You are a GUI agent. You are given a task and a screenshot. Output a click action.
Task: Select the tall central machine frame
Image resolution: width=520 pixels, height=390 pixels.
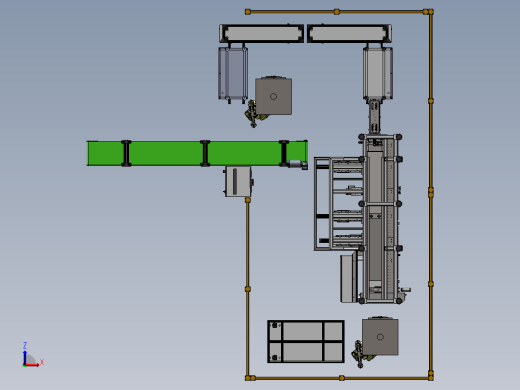coord(381,219)
